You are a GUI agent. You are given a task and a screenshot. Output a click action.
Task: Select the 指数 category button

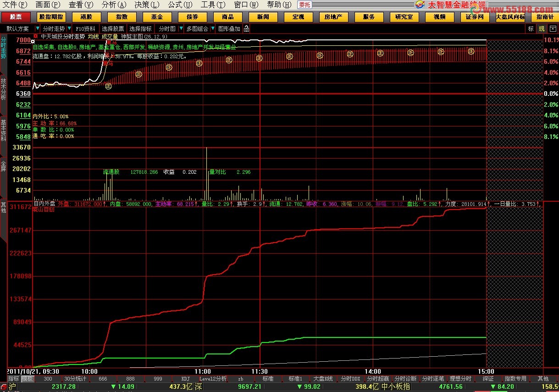(x=122, y=17)
